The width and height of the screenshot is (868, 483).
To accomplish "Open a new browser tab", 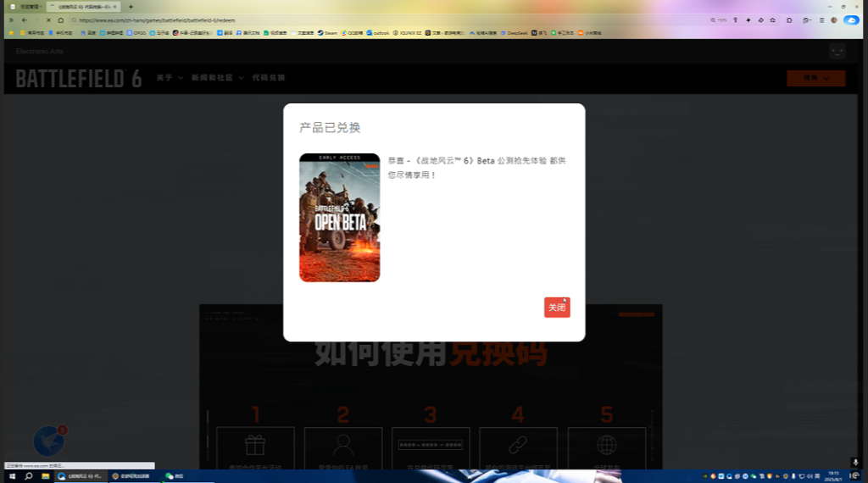I will tap(131, 7).
